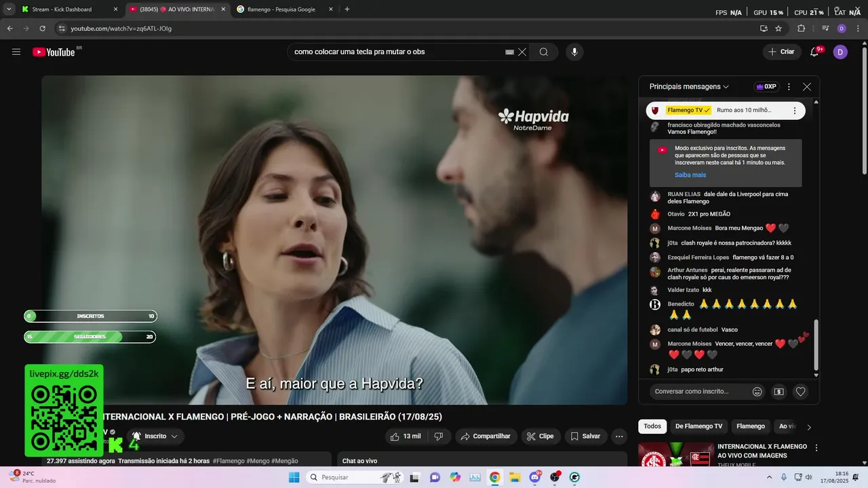
Task: Open Super Chat dollar icon
Action: coord(779,391)
